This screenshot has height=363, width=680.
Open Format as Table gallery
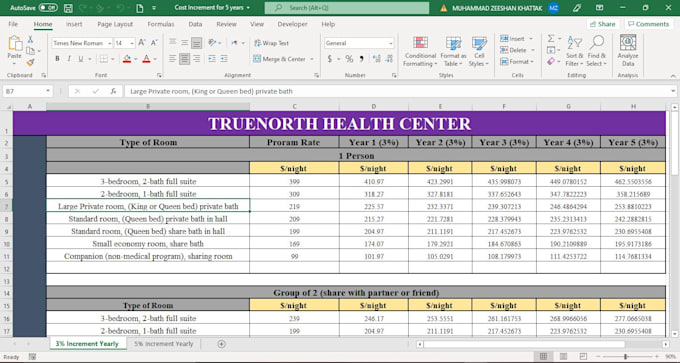click(453, 51)
